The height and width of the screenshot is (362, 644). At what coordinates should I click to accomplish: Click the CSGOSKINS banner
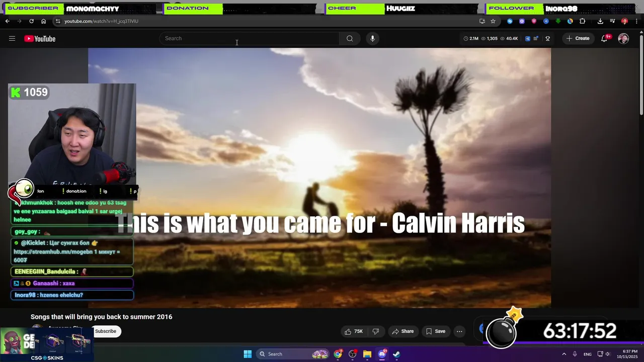coord(47,344)
